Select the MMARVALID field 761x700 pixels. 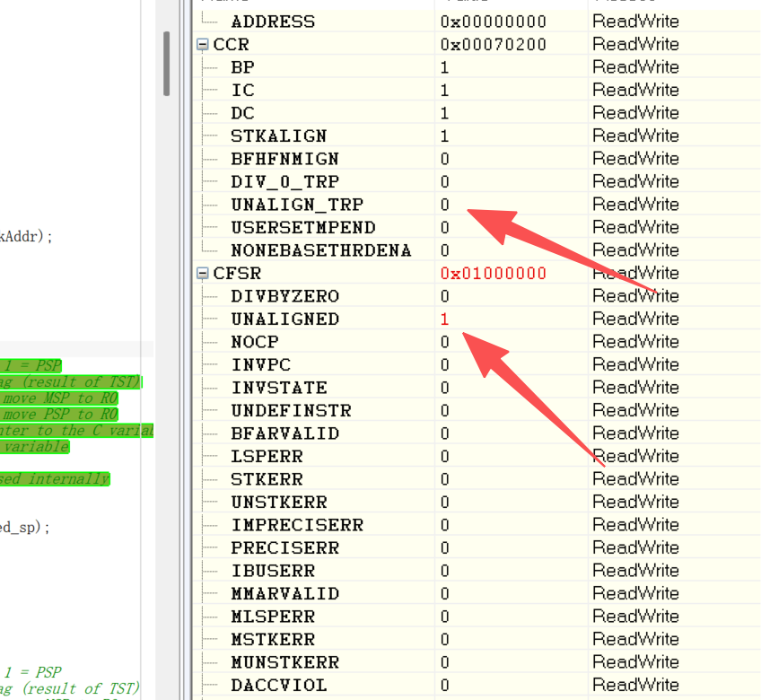pyautogui.click(x=284, y=593)
